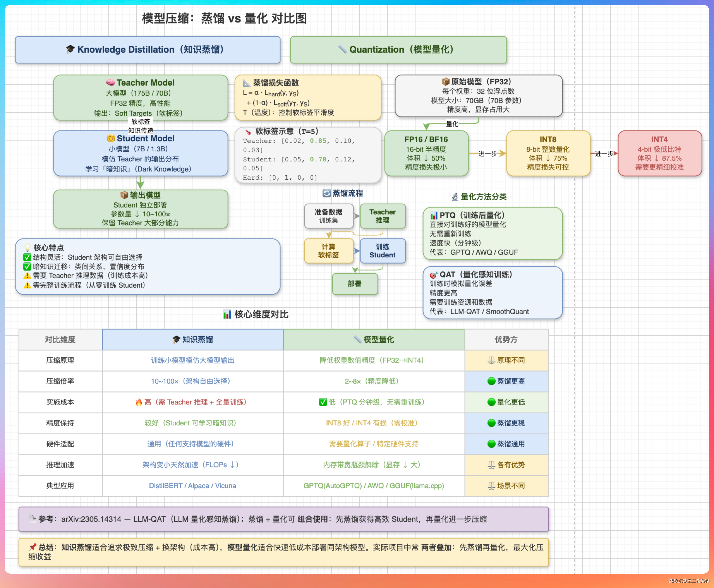
Task: Click the target icon beside QAT heading
Action: (x=433, y=275)
